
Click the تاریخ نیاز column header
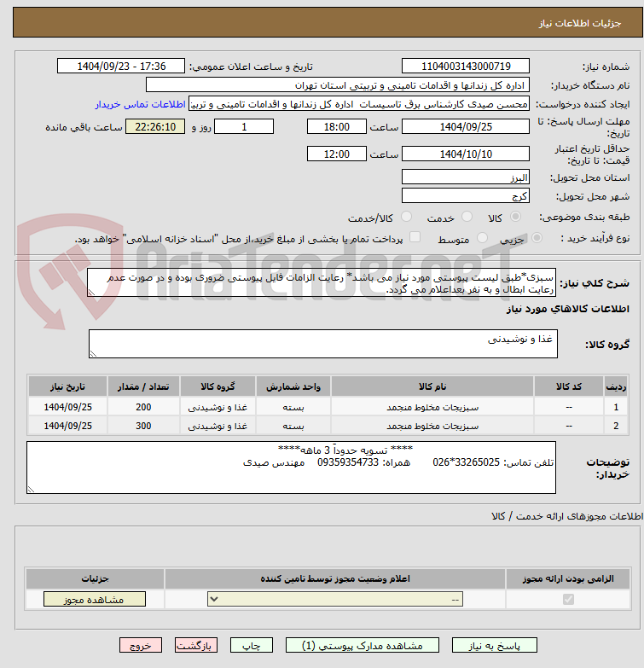[67, 386]
